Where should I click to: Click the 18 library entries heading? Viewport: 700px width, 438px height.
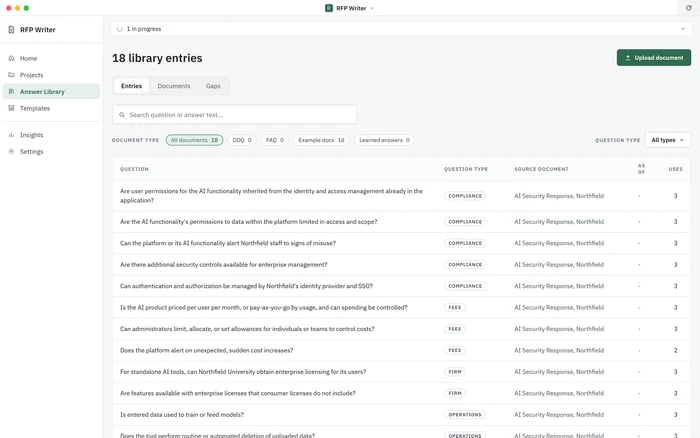tap(157, 58)
